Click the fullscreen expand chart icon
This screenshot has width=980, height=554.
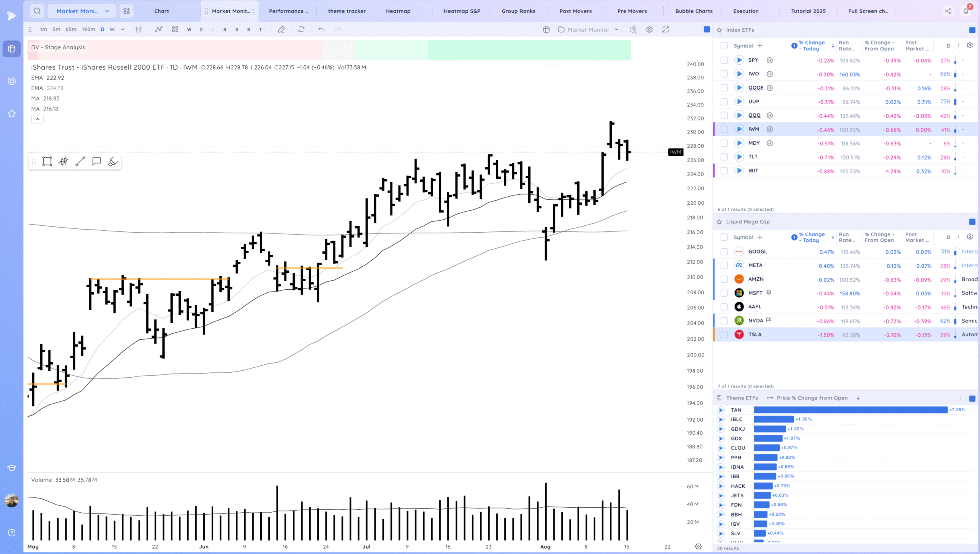pyautogui.click(x=666, y=29)
